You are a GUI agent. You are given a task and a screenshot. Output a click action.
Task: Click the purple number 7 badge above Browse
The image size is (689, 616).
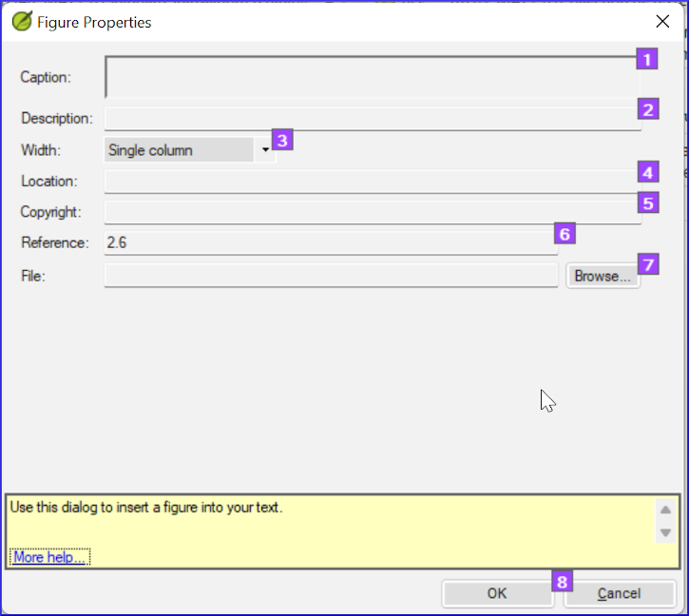click(x=646, y=263)
